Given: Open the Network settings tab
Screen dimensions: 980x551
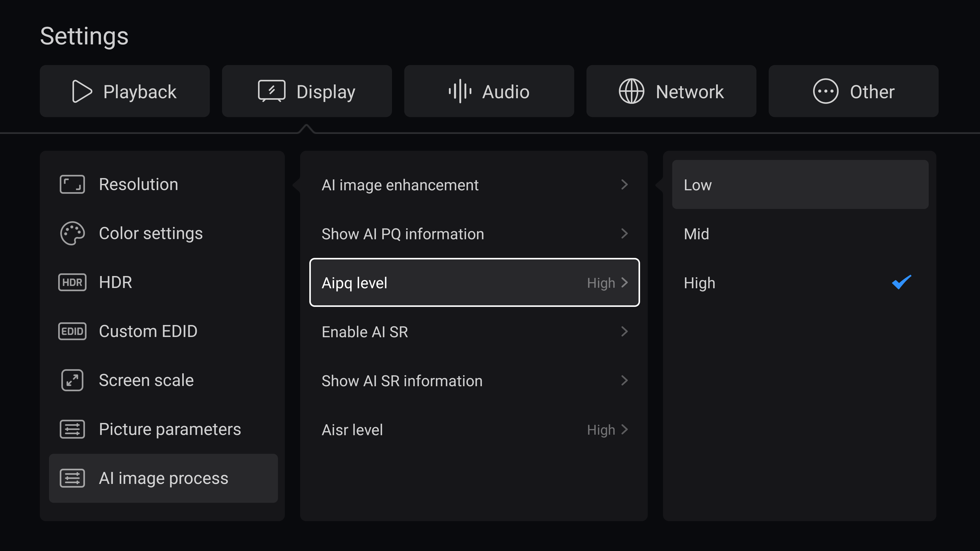Looking at the screenshot, I should click(671, 91).
